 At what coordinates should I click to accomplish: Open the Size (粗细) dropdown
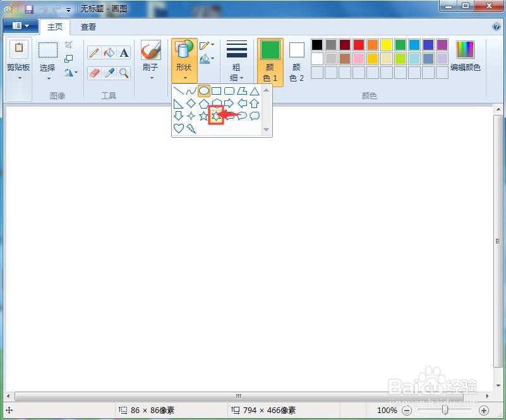[x=236, y=61]
